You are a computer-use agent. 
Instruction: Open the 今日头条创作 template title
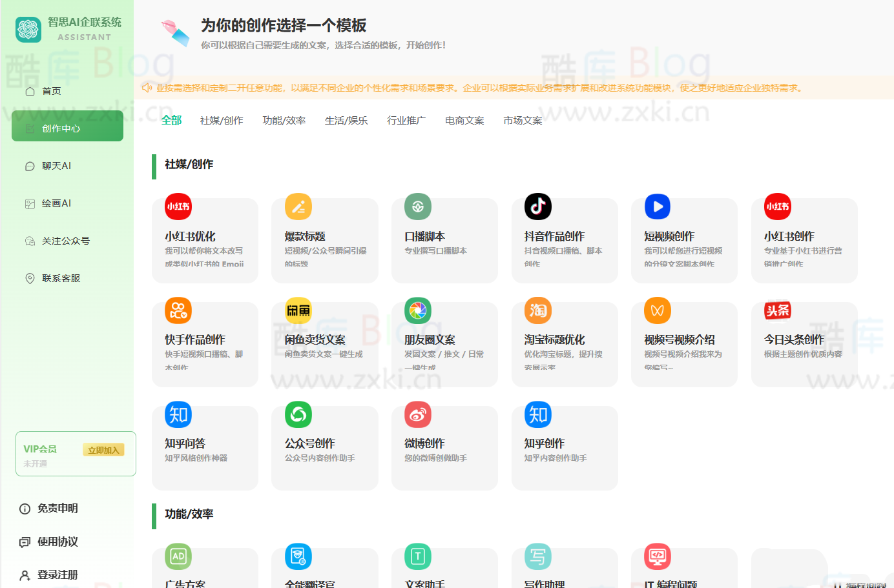pyautogui.click(x=794, y=340)
